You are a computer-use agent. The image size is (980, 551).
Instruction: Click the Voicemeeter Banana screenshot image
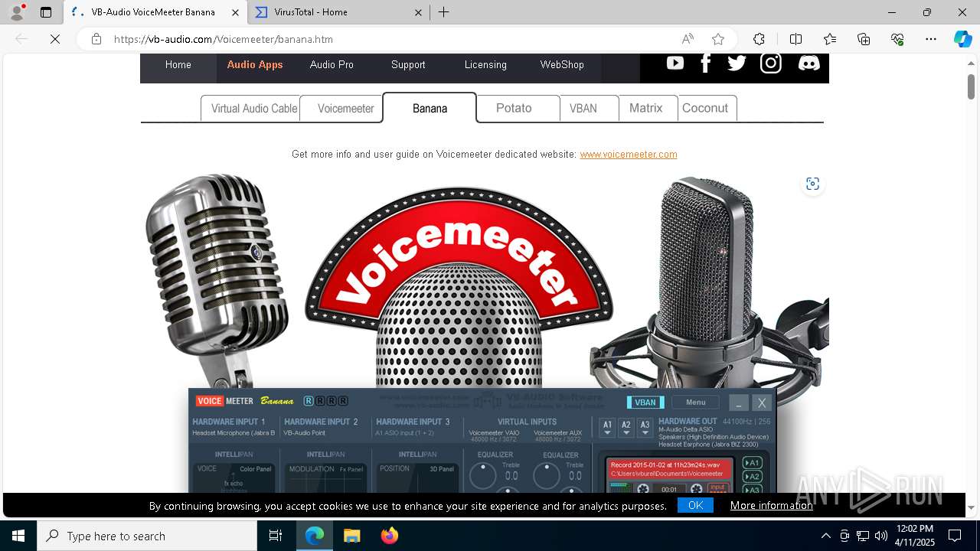(x=483, y=441)
